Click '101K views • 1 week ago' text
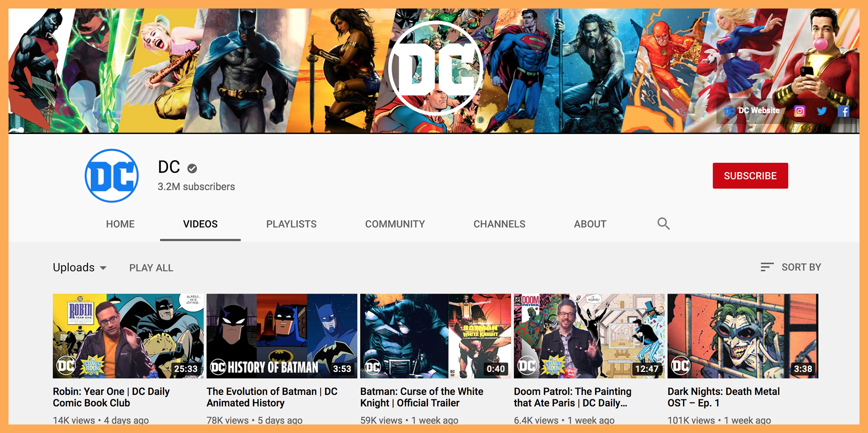This screenshot has width=868, height=433. (x=719, y=420)
